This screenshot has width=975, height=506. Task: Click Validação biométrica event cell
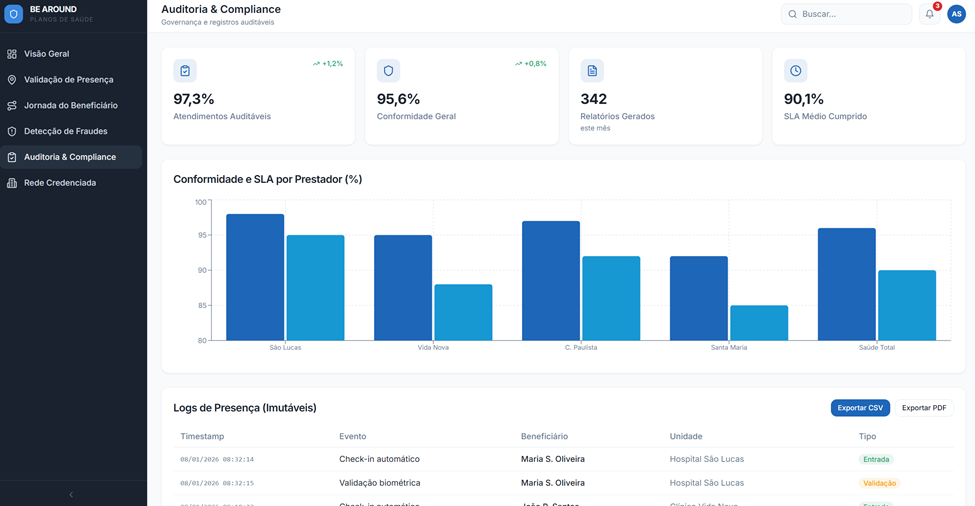(379, 483)
